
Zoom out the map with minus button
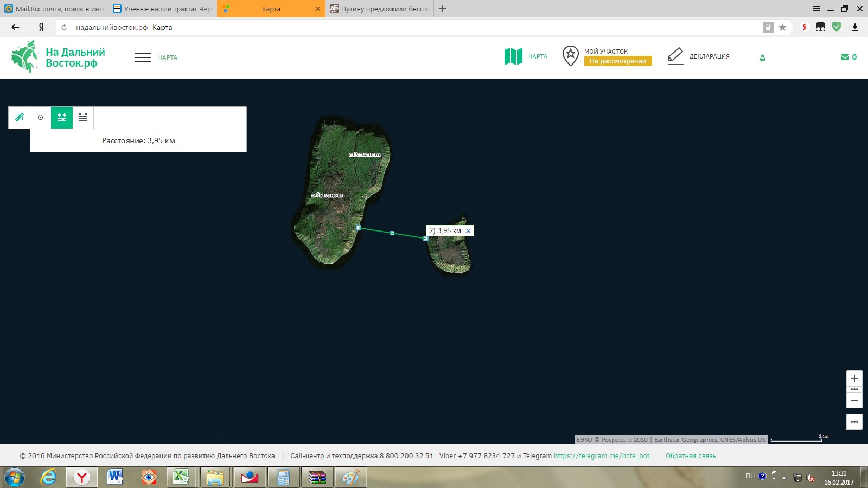coord(854,400)
